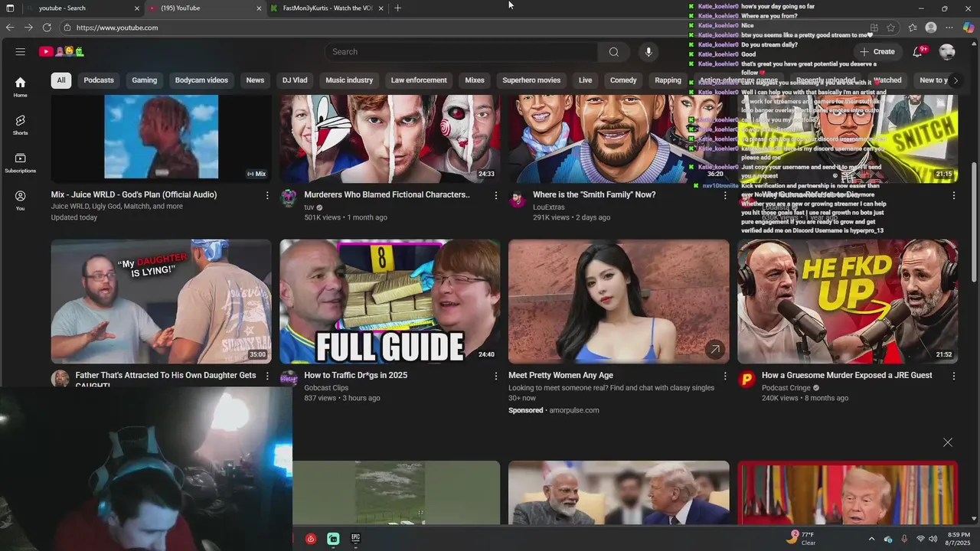The height and width of the screenshot is (551, 980).
Task: Click the YouTube logo
Action: [x=61, y=52]
